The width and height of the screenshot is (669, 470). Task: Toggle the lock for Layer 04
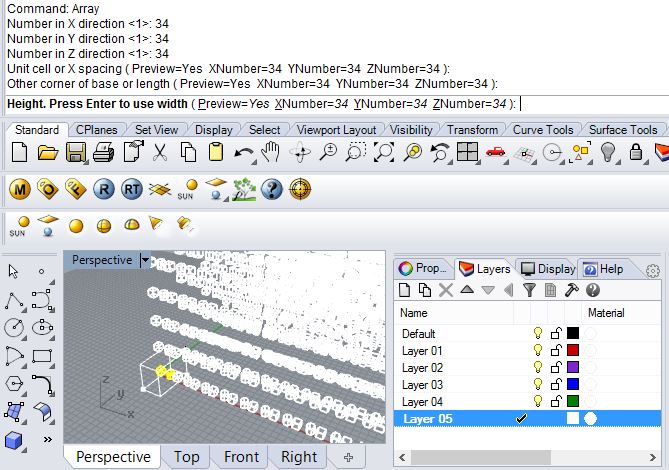(556, 401)
